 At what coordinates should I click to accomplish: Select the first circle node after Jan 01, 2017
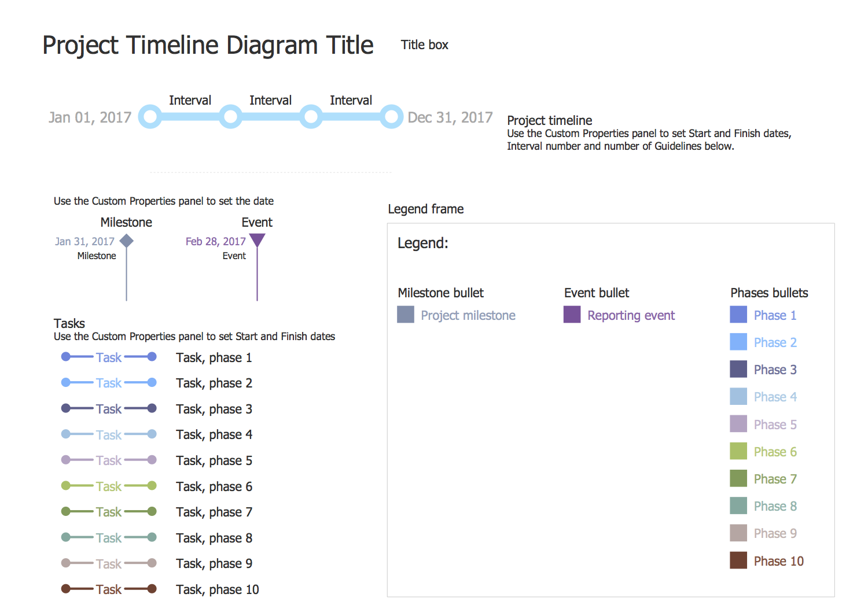(x=150, y=117)
